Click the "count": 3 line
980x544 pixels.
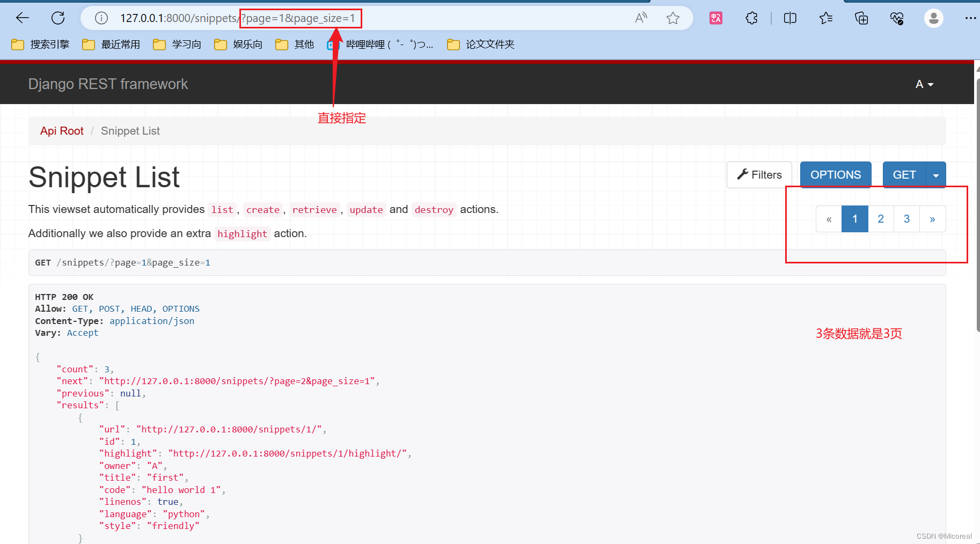85,369
